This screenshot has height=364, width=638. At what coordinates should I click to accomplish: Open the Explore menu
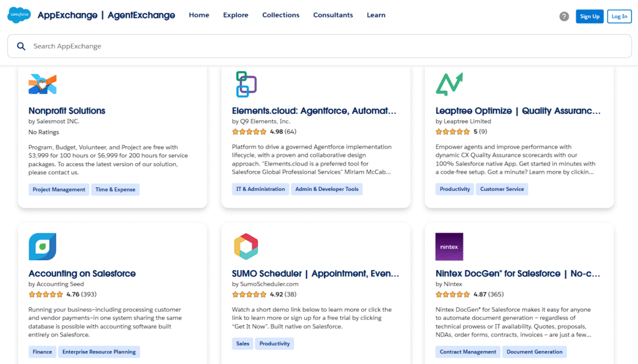(x=236, y=16)
